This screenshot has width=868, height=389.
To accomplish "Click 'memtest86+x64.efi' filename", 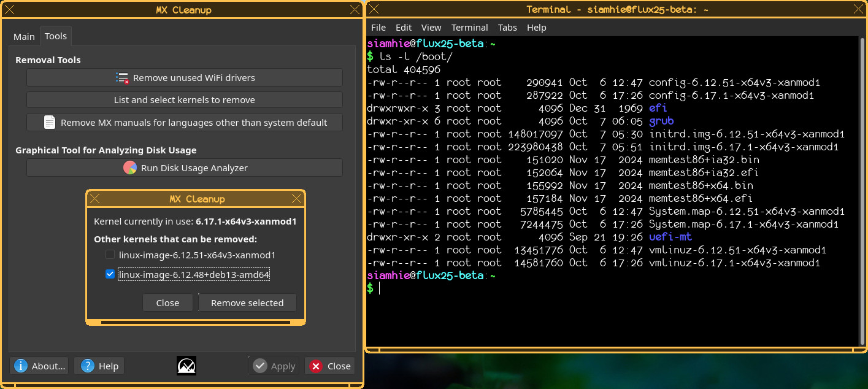I will tap(701, 198).
